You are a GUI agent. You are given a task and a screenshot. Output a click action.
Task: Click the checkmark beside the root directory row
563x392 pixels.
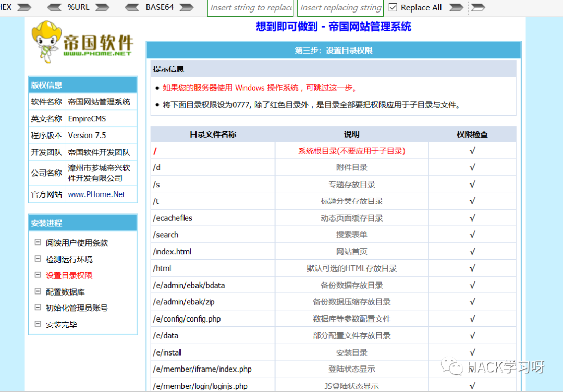click(x=472, y=150)
